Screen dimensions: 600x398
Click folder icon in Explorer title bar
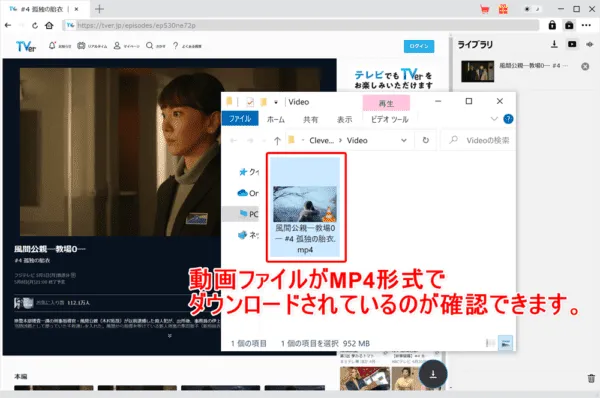pyautogui.click(x=229, y=102)
